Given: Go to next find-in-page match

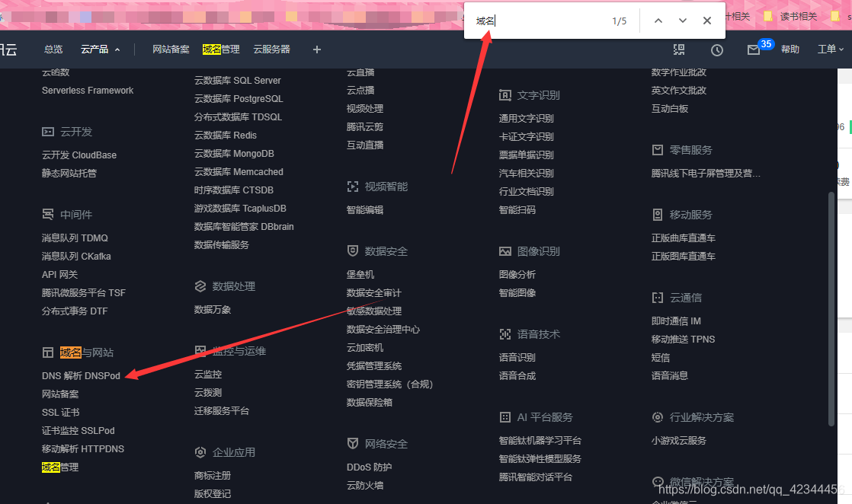Looking at the screenshot, I should point(683,21).
